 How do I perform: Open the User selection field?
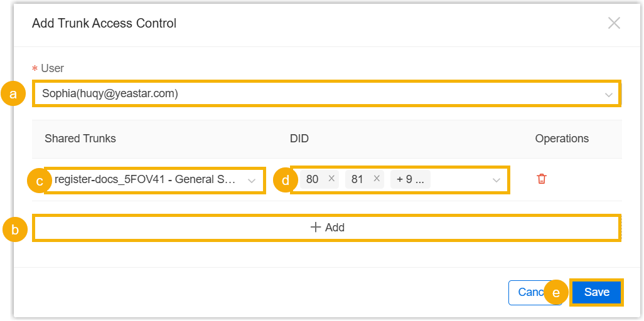pyautogui.click(x=314, y=94)
